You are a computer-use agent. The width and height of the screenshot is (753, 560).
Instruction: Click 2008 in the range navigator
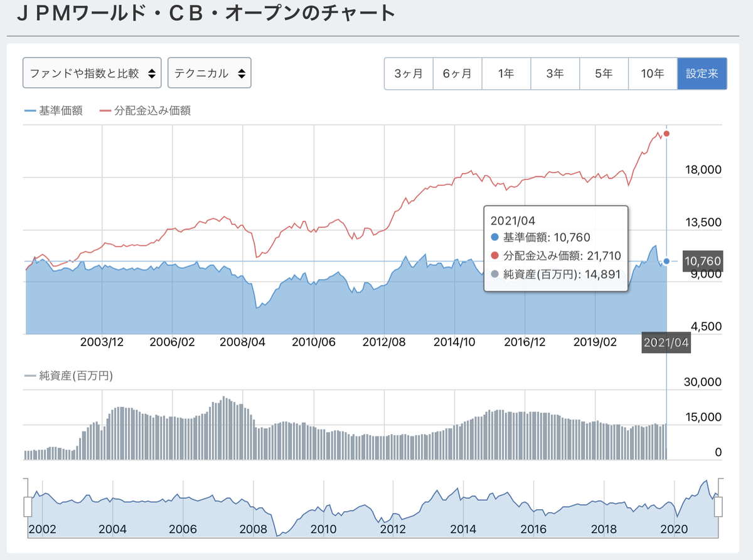pyautogui.click(x=253, y=529)
